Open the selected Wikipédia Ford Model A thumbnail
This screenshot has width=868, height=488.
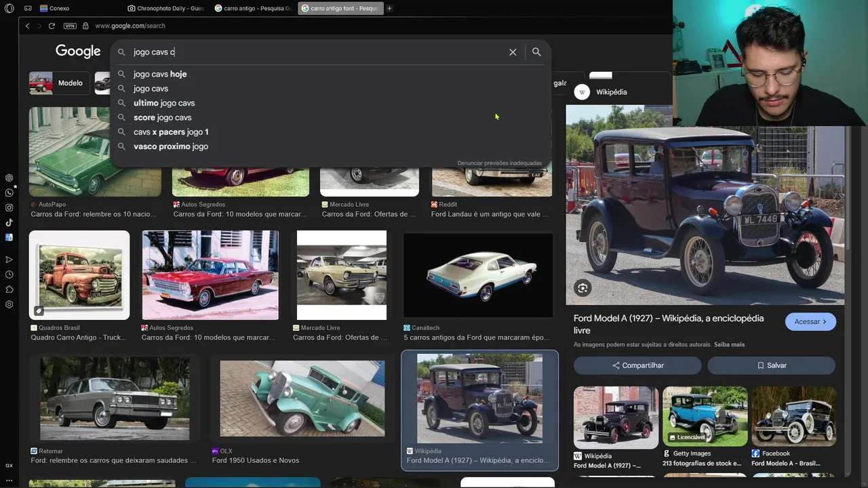[479, 399]
